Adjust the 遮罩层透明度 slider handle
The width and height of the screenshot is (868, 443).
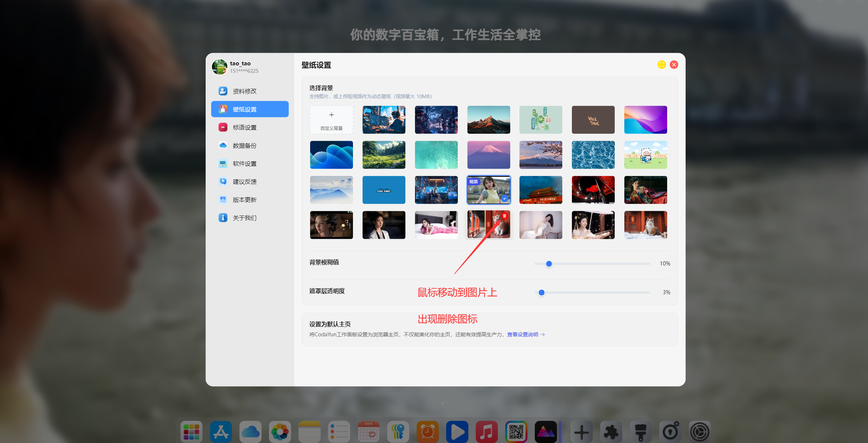click(542, 292)
